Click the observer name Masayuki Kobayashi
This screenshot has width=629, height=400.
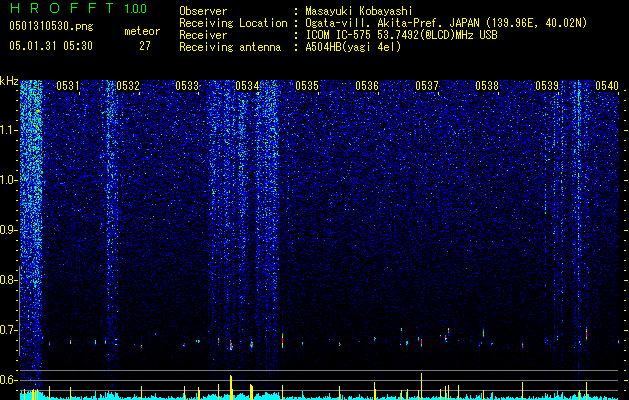coord(359,11)
